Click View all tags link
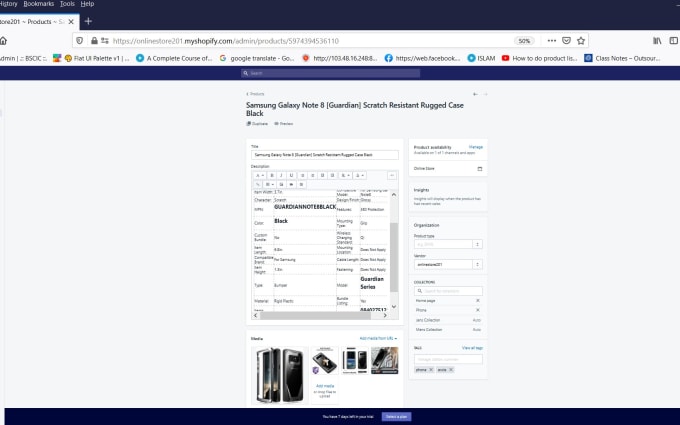The width and height of the screenshot is (680, 425). coord(472,346)
